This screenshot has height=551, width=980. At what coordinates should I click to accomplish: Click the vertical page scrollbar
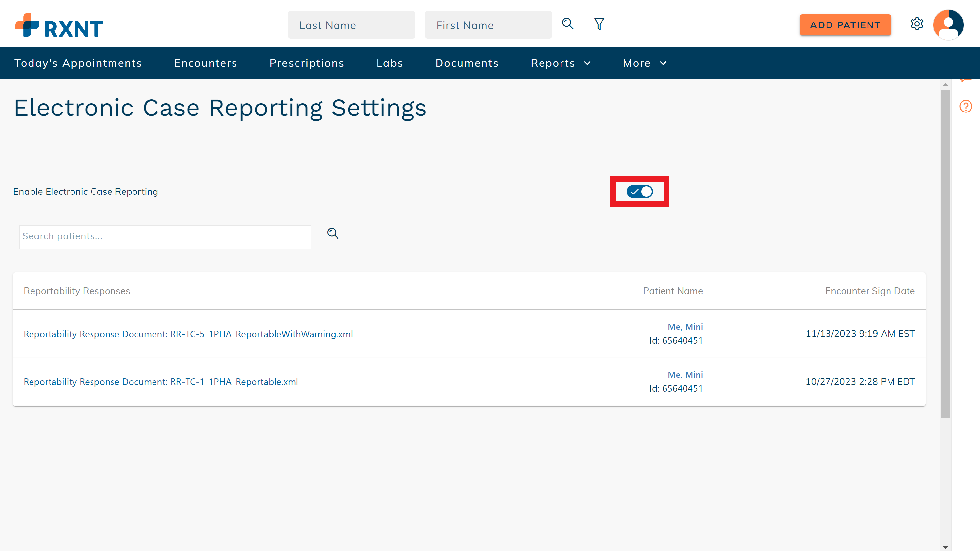tap(945, 254)
